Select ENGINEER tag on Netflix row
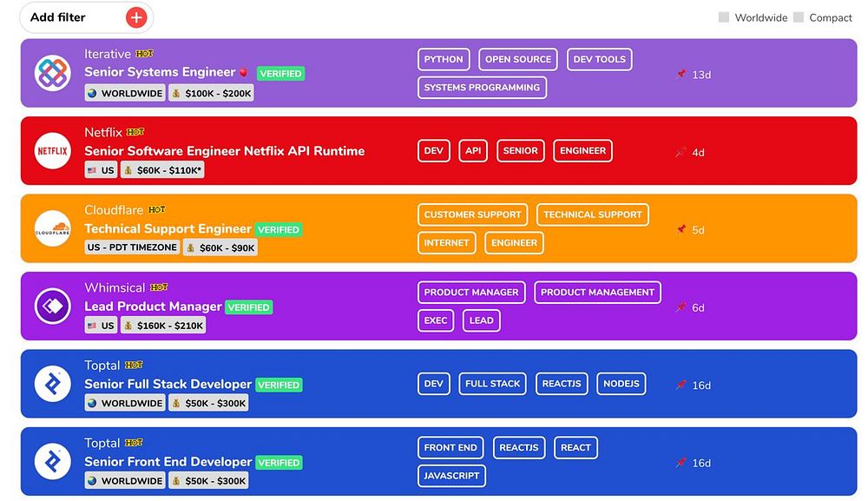Image resolution: width=868 pixels, height=501 pixels. (583, 150)
